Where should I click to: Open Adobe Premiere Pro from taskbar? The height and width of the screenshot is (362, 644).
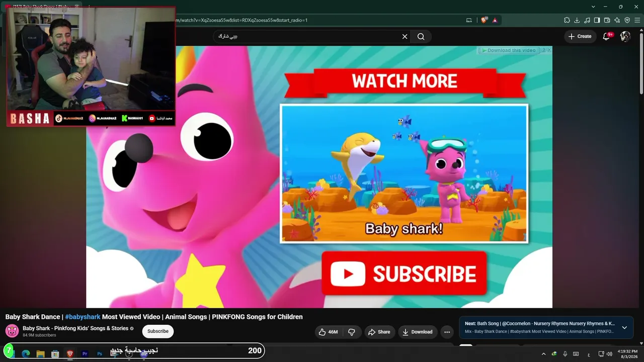pyautogui.click(x=85, y=354)
